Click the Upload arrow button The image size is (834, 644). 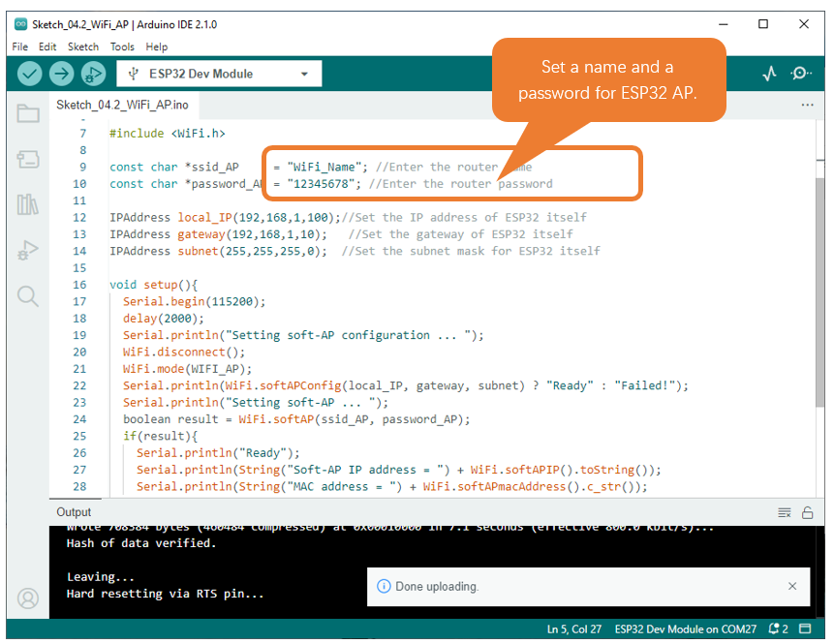(x=61, y=74)
